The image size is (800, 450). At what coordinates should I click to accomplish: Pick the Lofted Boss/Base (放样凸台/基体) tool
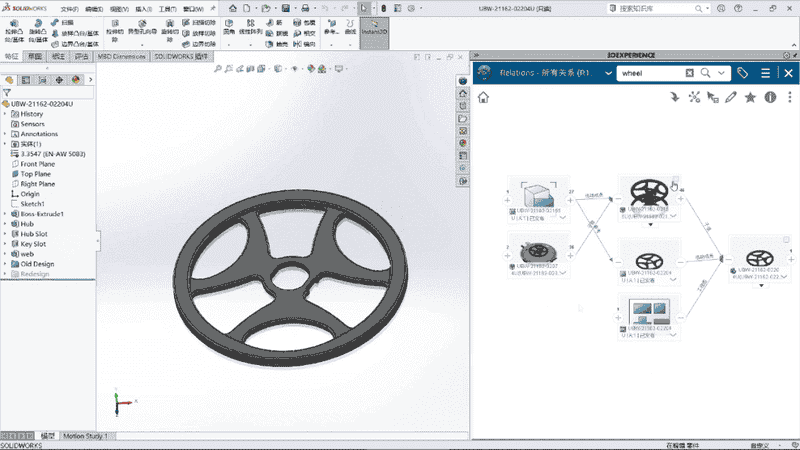pyautogui.click(x=76, y=33)
